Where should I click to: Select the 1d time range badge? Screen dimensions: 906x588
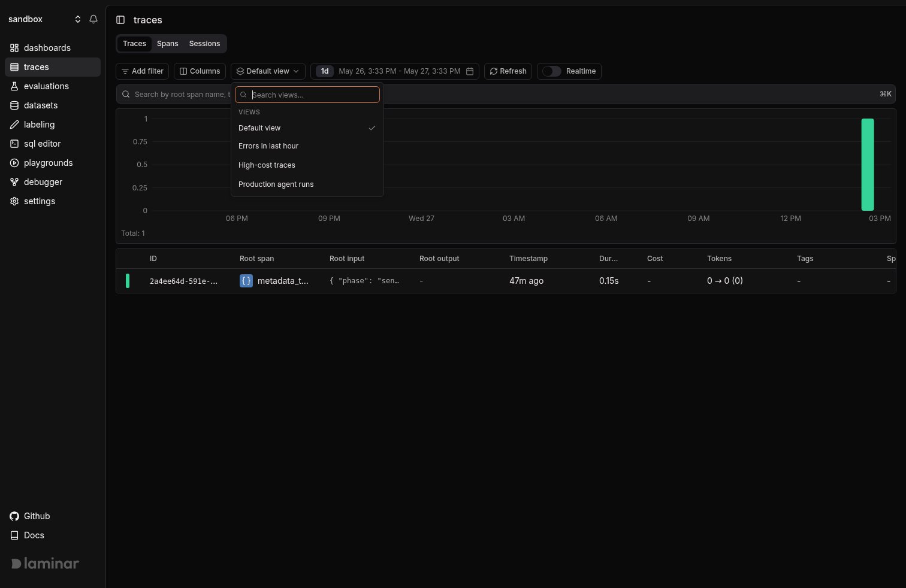click(325, 71)
